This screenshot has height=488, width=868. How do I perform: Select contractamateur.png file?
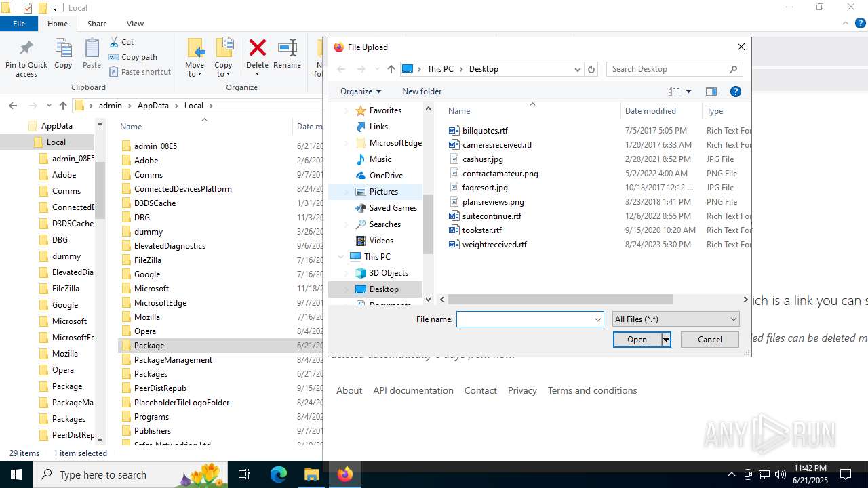(x=500, y=174)
